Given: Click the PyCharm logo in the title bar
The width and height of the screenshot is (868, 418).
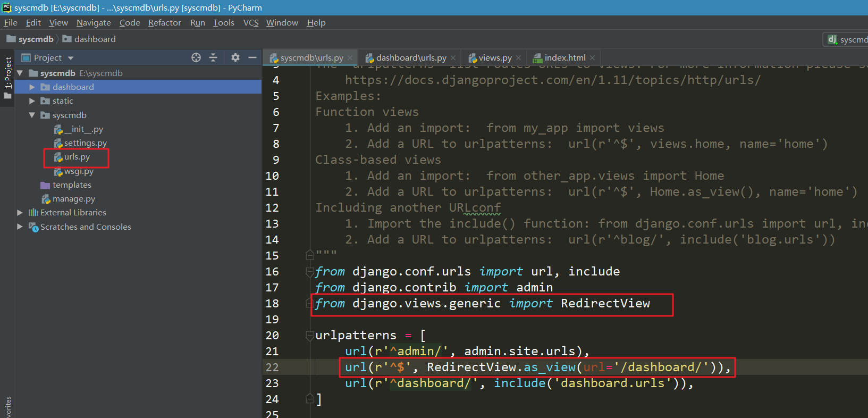Looking at the screenshot, I should point(7,7).
